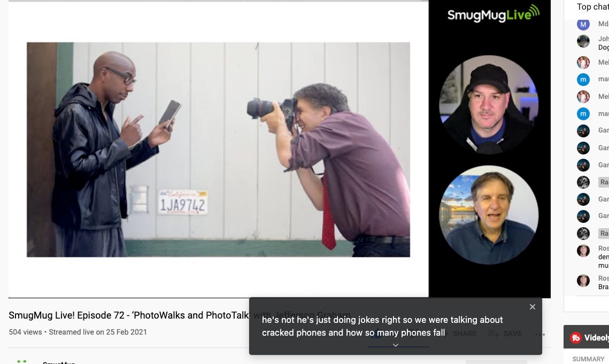This screenshot has width=609, height=364.
Task: Click '504 views • Streamed live on 25 Feb 2021'
Action: [78, 332]
